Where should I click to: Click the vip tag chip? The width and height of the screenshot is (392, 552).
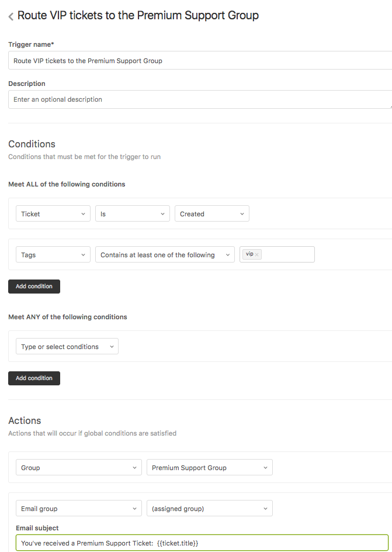[x=249, y=254]
